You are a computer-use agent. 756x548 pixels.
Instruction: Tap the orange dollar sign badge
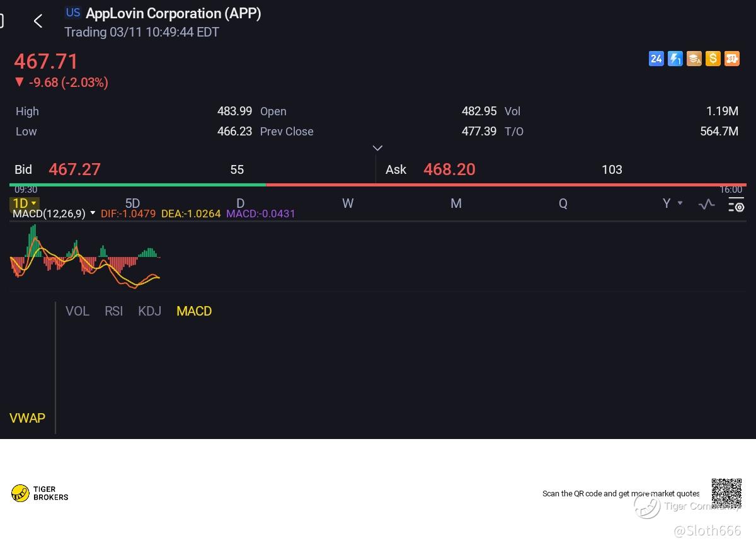713,59
